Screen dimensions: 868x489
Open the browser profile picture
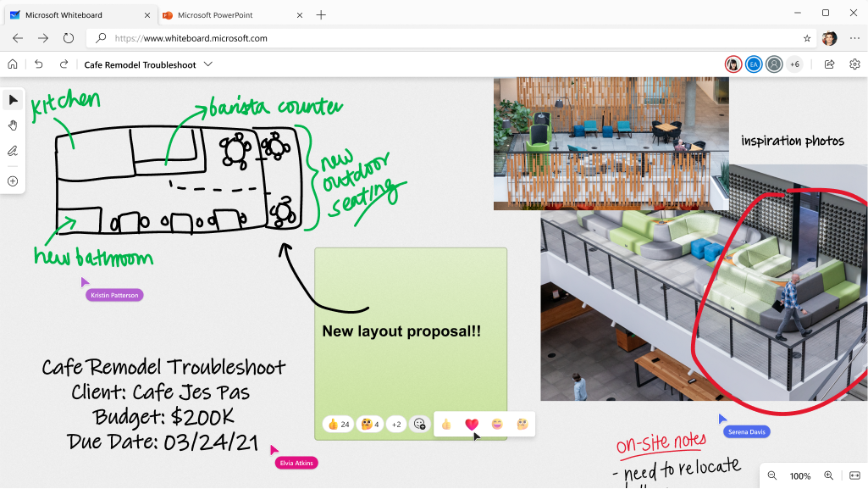point(829,38)
